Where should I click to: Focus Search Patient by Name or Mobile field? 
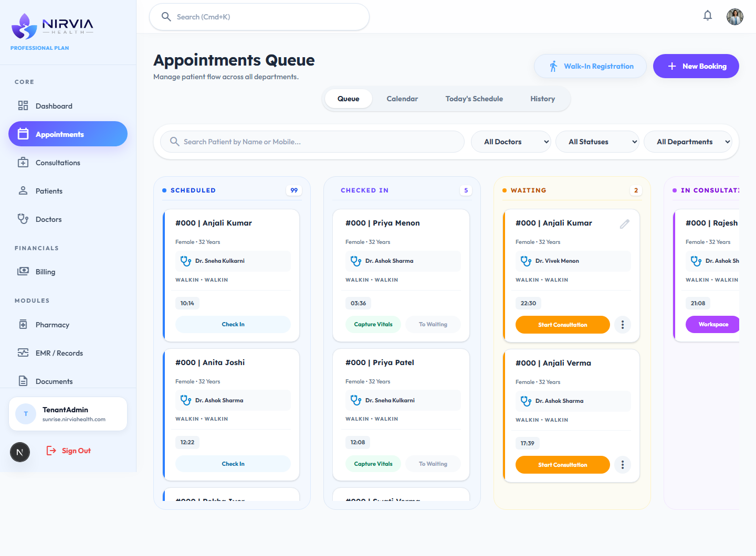(312, 142)
